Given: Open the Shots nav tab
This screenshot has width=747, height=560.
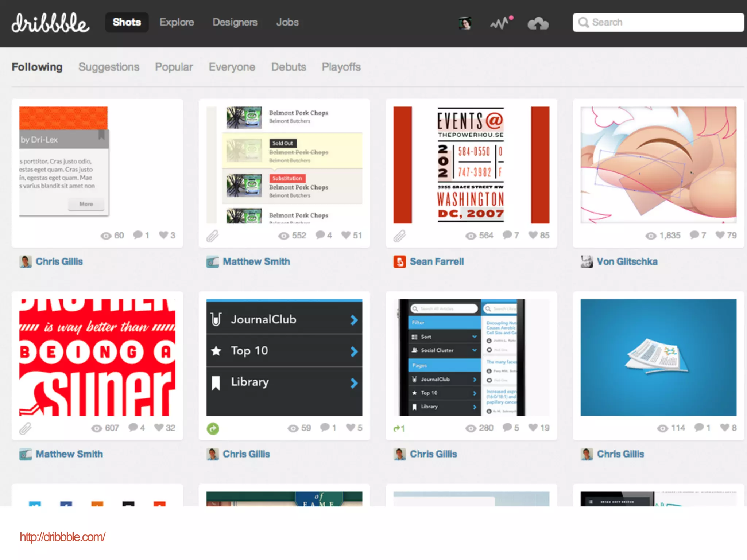Looking at the screenshot, I should click(x=127, y=22).
